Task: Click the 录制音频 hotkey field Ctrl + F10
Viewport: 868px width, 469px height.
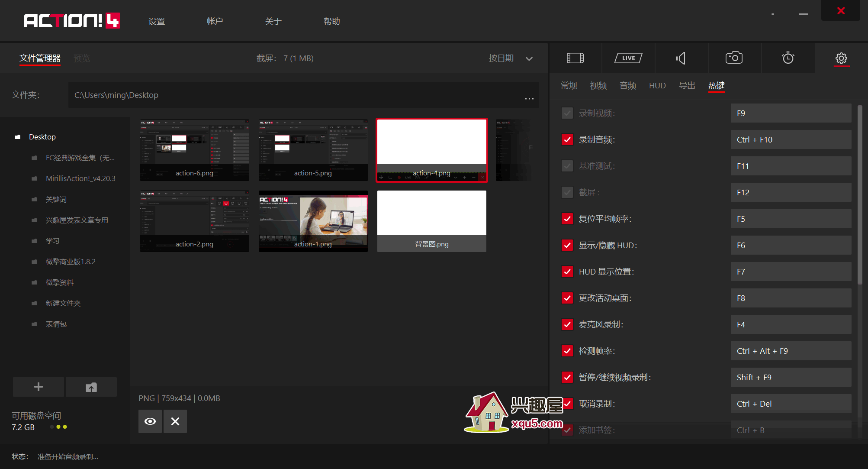Action: pos(791,139)
